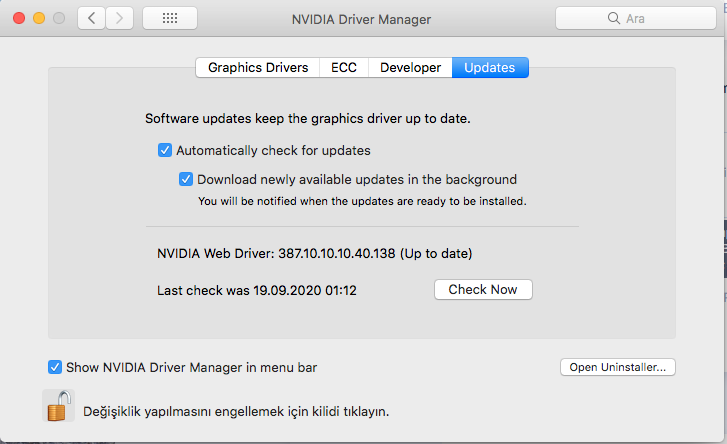The image size is (727, 444).
Task: Switch to the Graphics Drivers tab
Action: point(258,68)
